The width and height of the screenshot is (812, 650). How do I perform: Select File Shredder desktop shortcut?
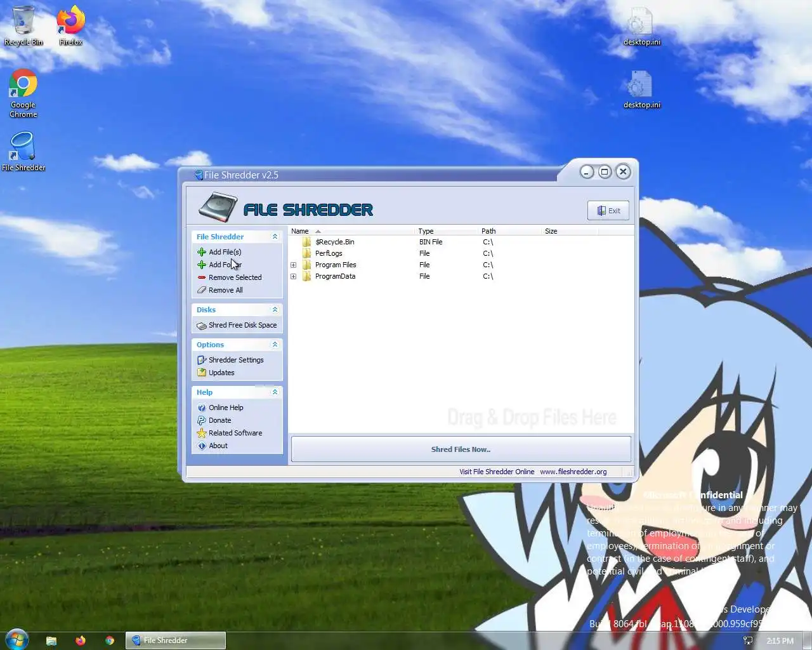pos(23,152)
